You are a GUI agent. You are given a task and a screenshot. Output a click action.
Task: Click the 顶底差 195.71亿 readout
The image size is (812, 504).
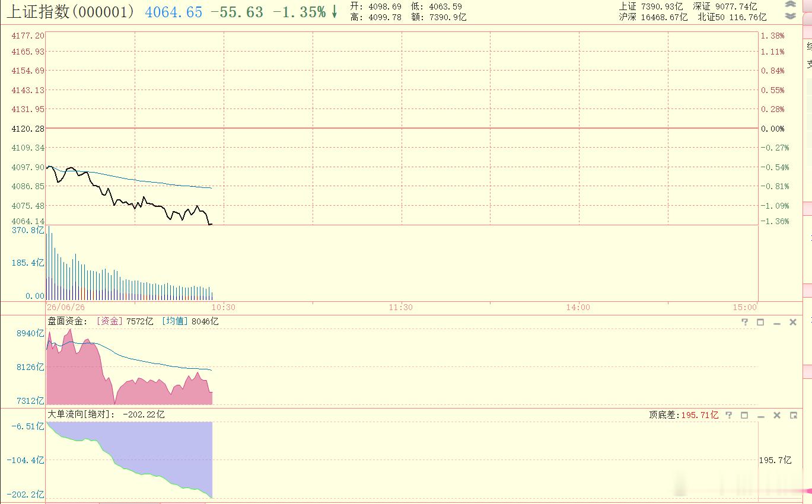[x=683, y=415]
